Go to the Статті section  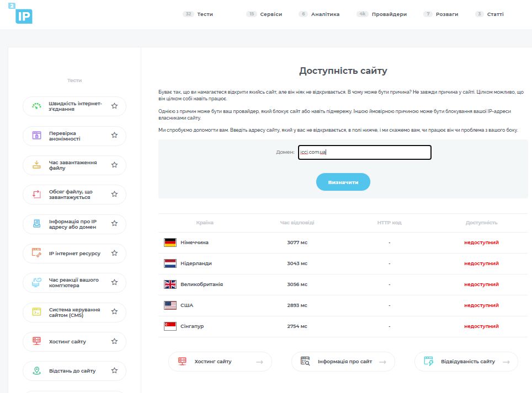pyautogui.click(x=495, y=14)
